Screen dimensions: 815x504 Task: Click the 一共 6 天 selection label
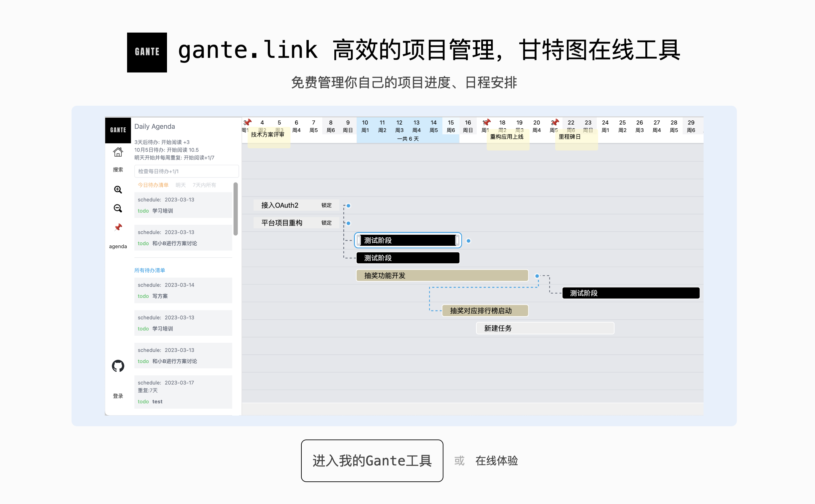pyautogui.click(x=408, y=139)
